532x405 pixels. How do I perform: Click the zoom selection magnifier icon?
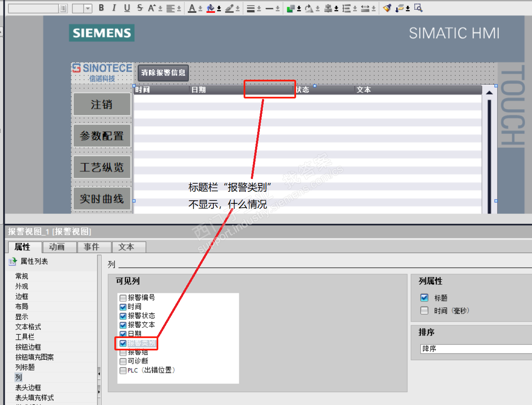(419, 8)
